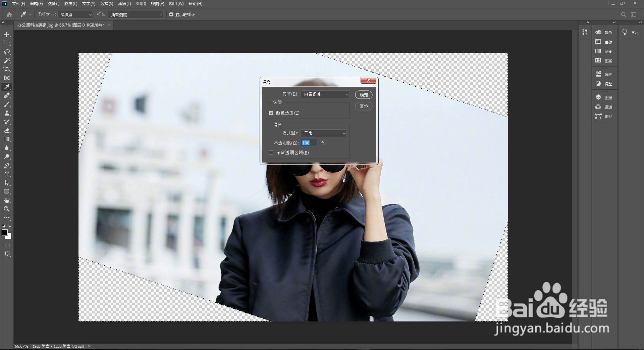644x350 pixels.
Task: Expand the left toolbox double-arrow
Action: point(3,23)
